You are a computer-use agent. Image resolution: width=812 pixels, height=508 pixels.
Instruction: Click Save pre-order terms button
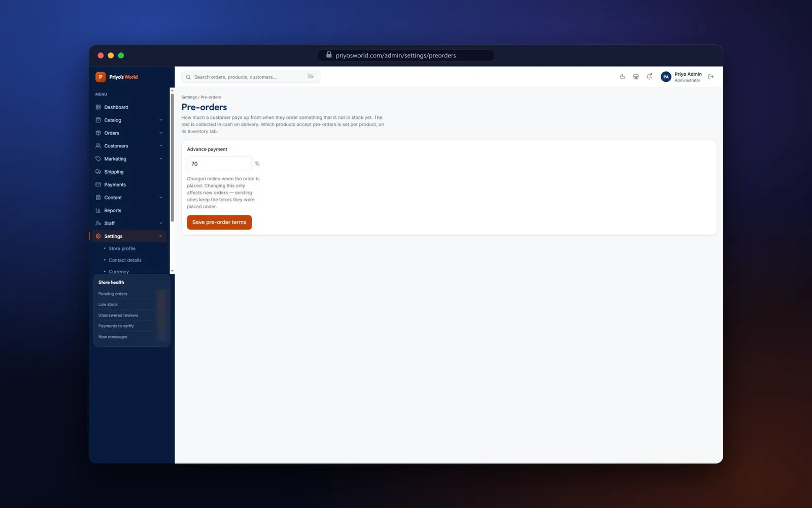coord(219,223)
